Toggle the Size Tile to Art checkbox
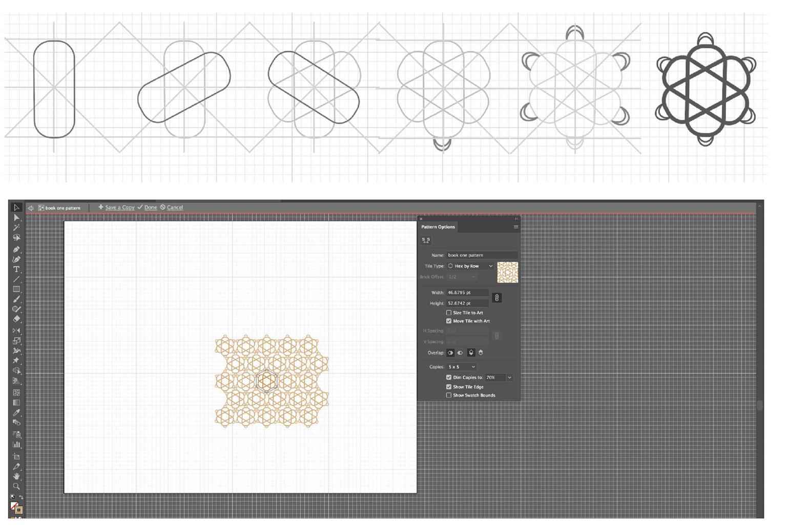 click(449, 313)
